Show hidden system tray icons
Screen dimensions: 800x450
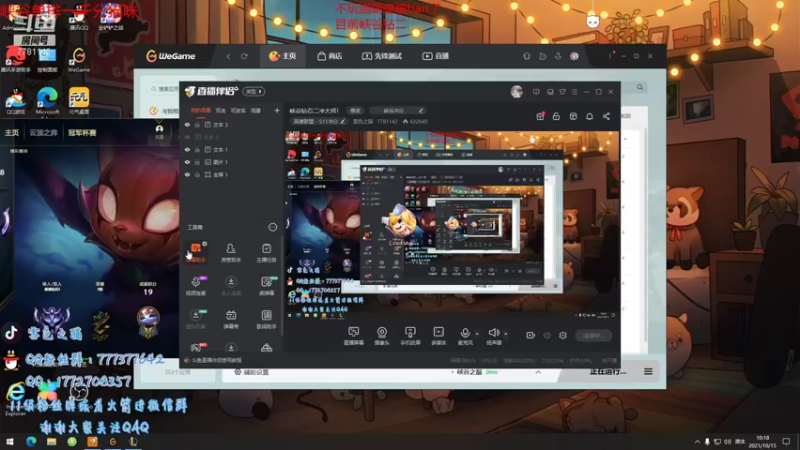point(697,441)
